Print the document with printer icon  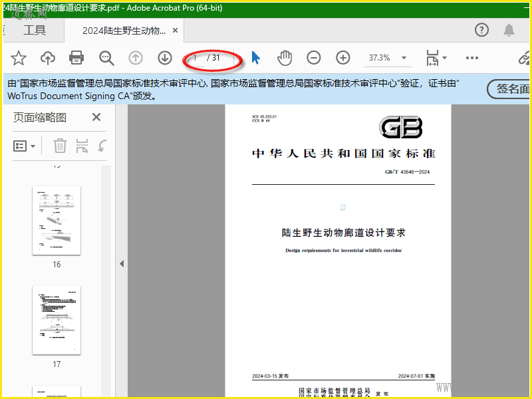(76, 58)
